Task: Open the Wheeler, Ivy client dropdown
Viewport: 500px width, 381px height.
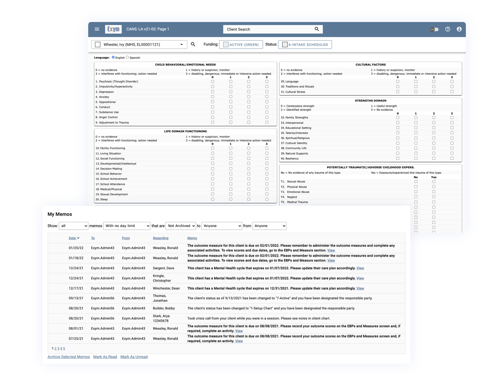Action: coord(139,44)
